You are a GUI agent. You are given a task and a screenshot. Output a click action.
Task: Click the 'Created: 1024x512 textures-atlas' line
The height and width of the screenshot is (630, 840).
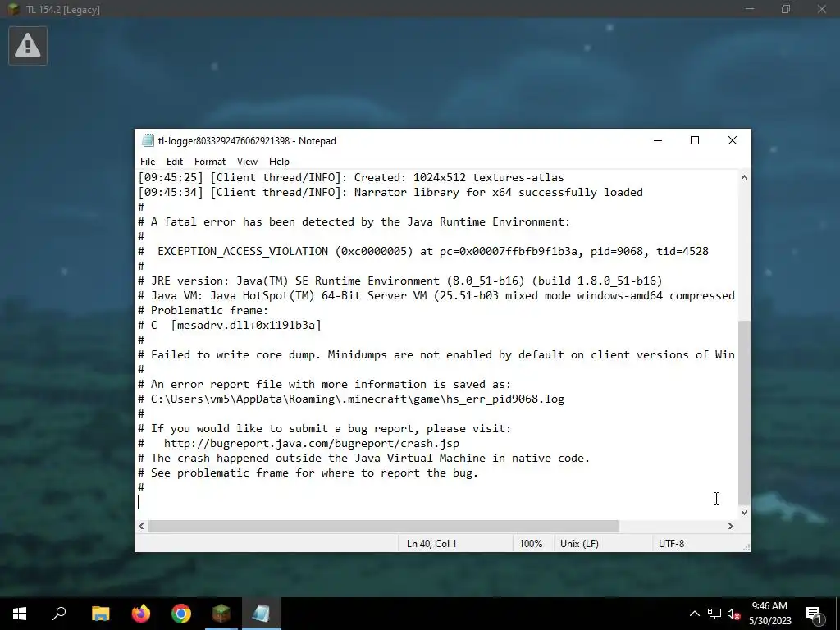click(351, 177)
